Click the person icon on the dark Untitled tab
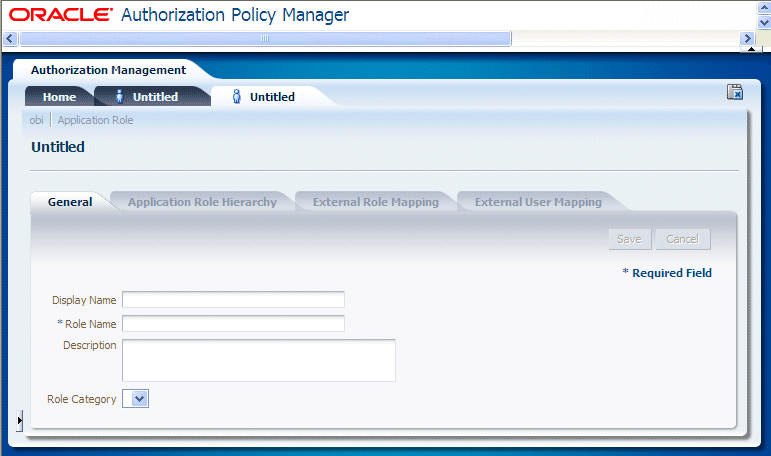The width and height of the screenshot is (771, 456). (119, 96)
